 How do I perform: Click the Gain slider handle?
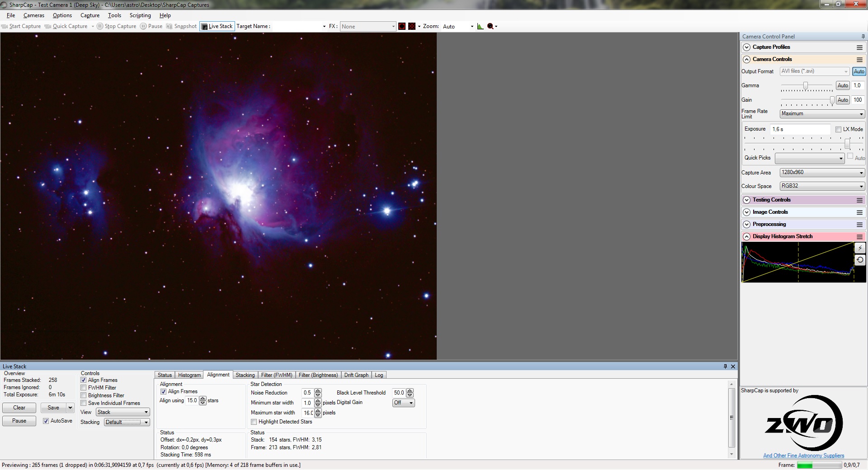coord(832,100)
